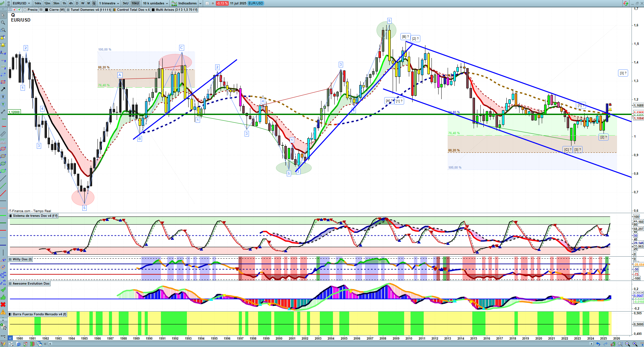
Task: Switch to D daily timeframe
Action: click(x=77, y=3)
